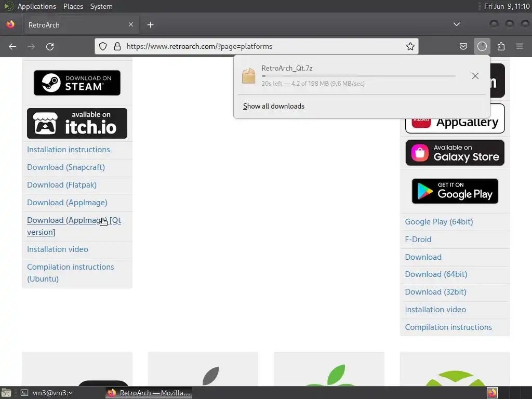532x399 pixels.
Task: Open Huawei AppGallery badge
Action: click(455, 119)
